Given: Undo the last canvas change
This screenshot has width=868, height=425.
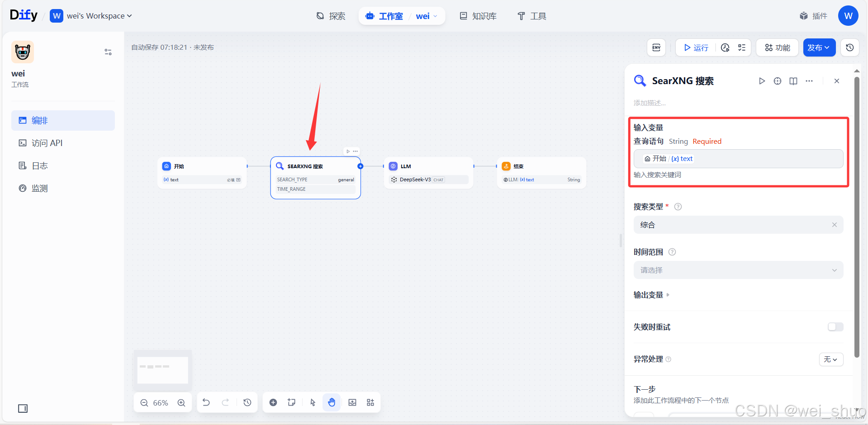Looking at the screenshot, I should (206, 402).
